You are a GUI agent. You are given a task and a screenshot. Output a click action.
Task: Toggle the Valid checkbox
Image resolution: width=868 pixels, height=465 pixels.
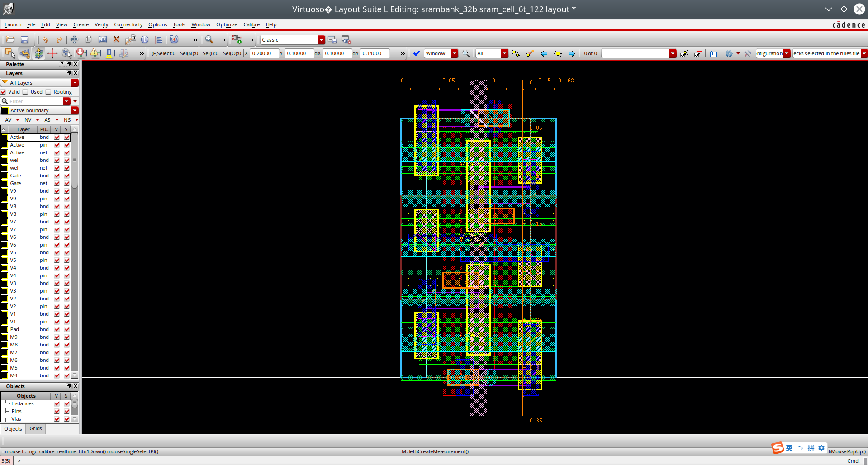4,92
